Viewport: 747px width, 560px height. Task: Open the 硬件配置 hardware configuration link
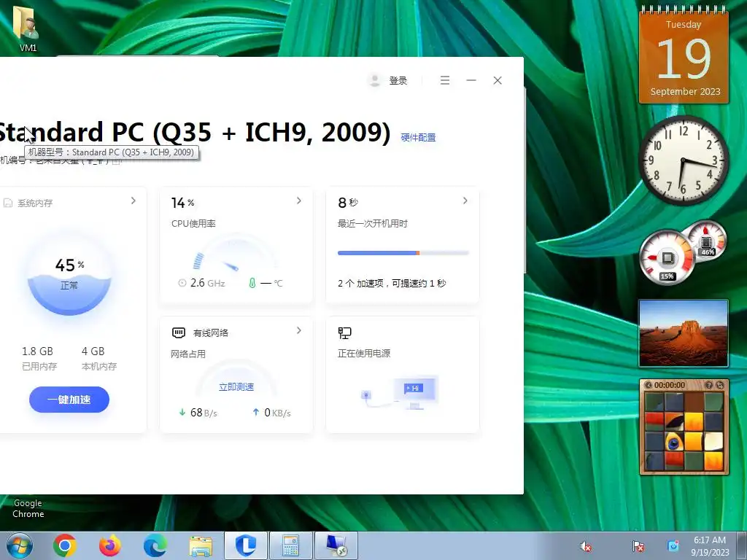[418, 138]
